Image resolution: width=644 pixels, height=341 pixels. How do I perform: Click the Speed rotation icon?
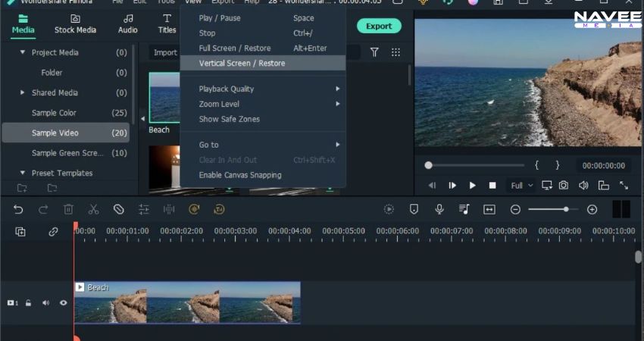[x=194, y=210]
